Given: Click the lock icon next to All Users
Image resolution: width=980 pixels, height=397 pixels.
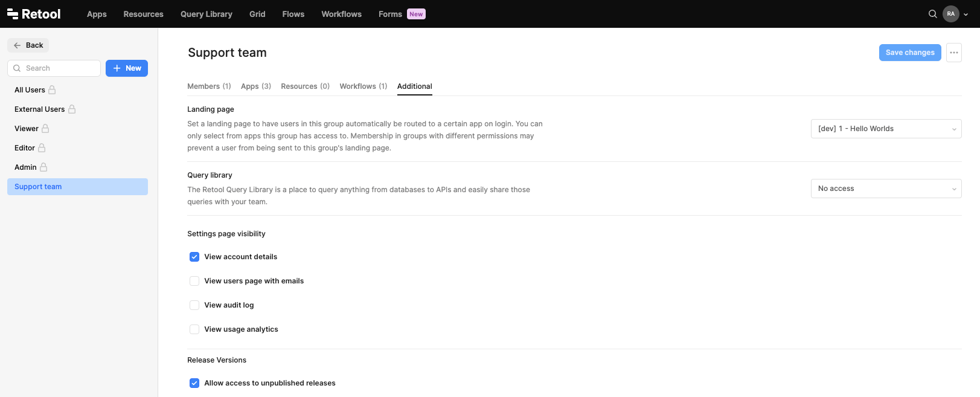Looking at the screenshot, I should tap(52, 90).
